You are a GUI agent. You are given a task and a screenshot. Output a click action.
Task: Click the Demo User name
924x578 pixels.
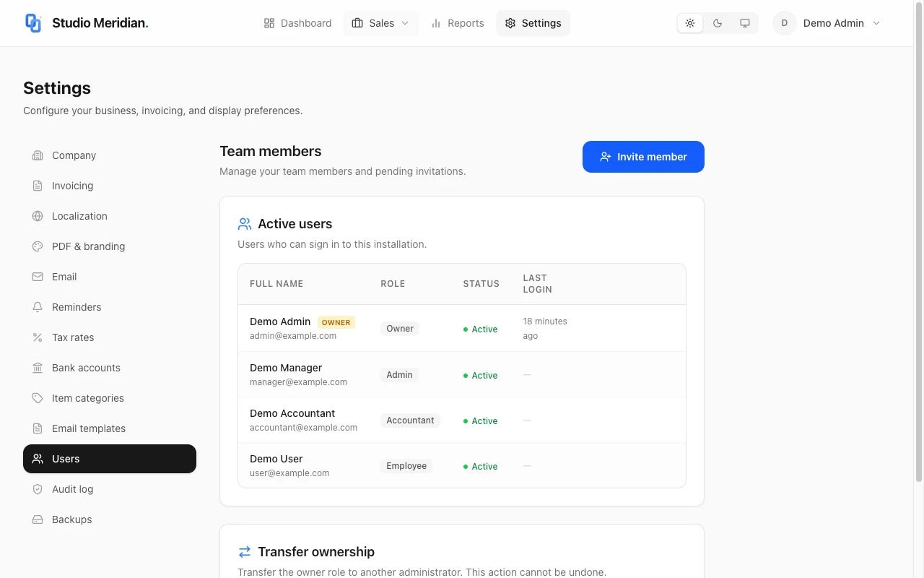[x=276, y=459]
